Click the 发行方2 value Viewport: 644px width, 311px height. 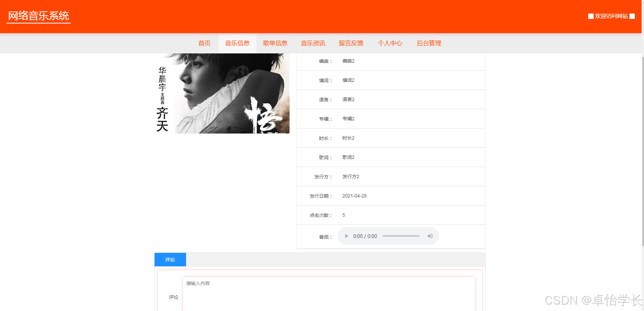(351, 176)
